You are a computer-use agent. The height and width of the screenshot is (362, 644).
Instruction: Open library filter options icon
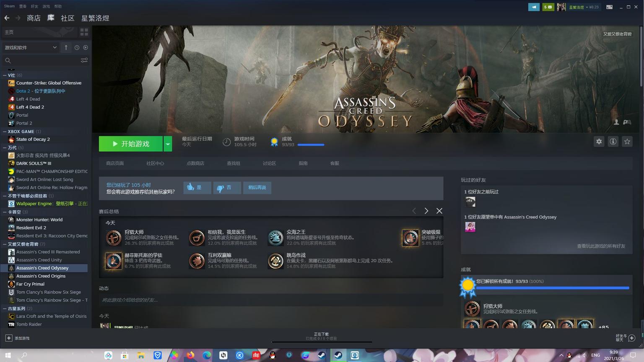84,60
